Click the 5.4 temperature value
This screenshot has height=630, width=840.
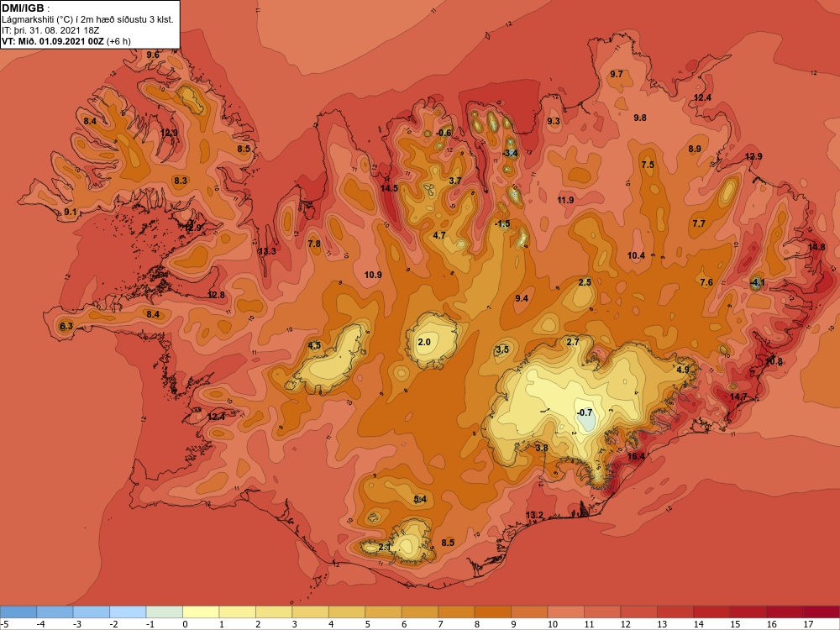coord(420,499)
